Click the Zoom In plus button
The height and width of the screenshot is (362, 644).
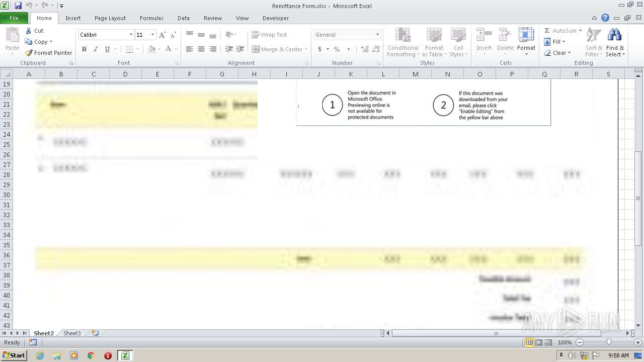tap(638, 342)
